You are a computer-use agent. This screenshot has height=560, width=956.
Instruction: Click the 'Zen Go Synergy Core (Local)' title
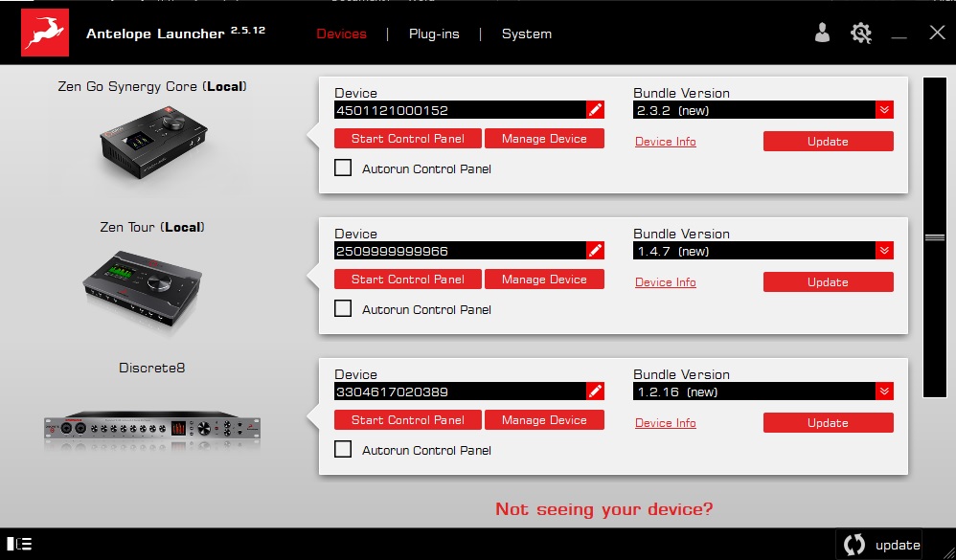[x=152, y=86]
